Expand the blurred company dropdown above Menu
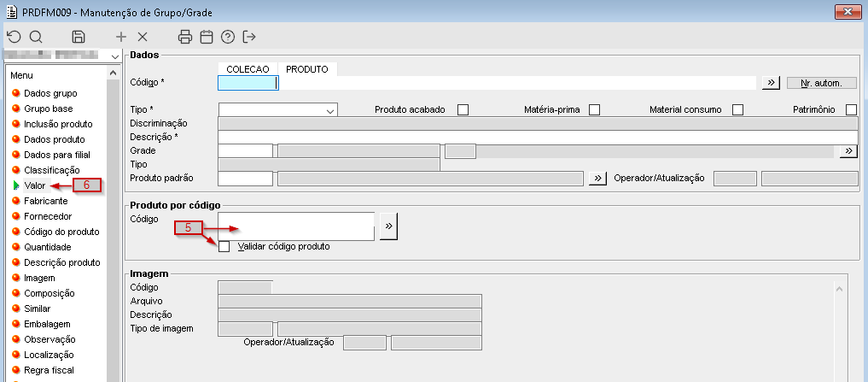 point(114,56)
